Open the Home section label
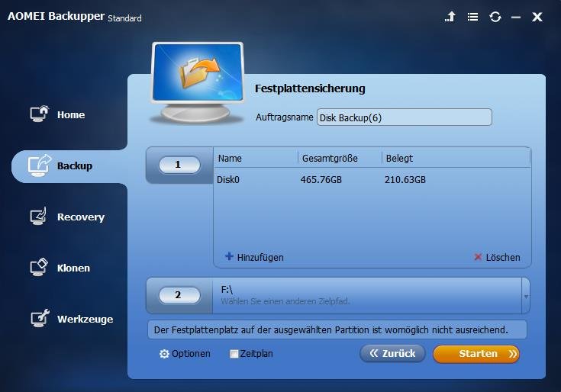 71,114
